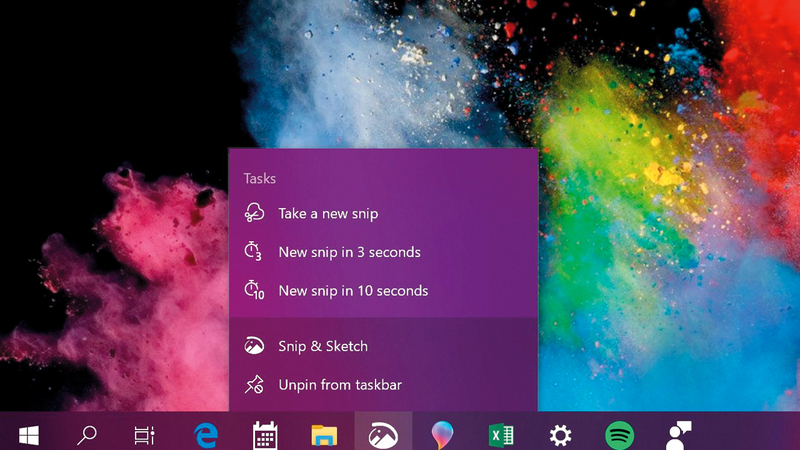Choose "New snip in 10 seconds"
The image size is (800, 450).
click(353, 291)
